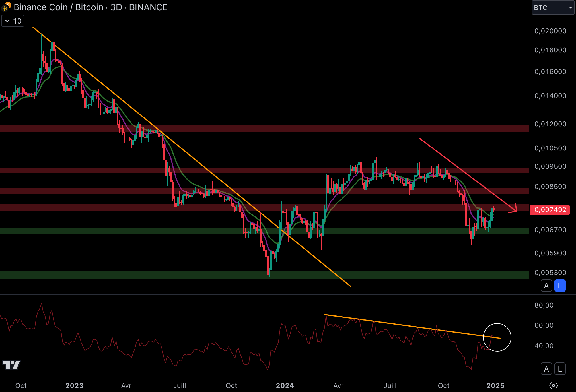
Task: Toggle auto scale A on RSI pane
Action: click(546, 369)
